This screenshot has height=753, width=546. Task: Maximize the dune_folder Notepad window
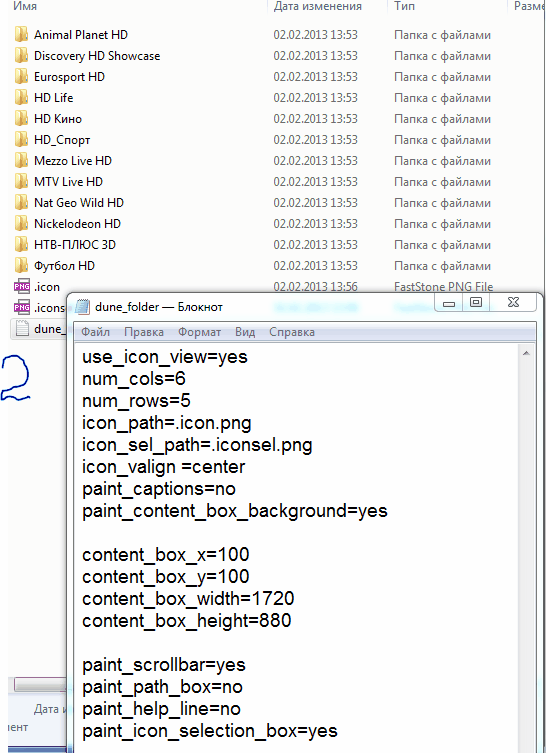tap(475, 303)
